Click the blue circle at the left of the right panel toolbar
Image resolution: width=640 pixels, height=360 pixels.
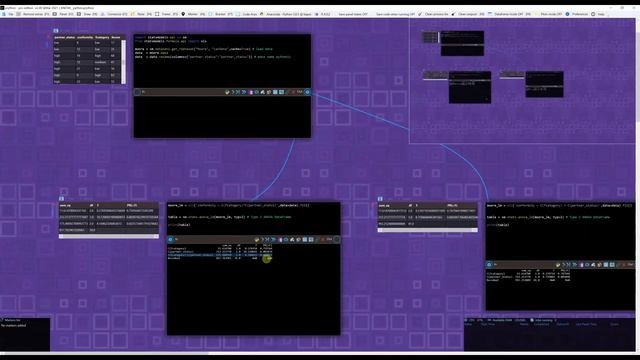(x=489, y=265)
